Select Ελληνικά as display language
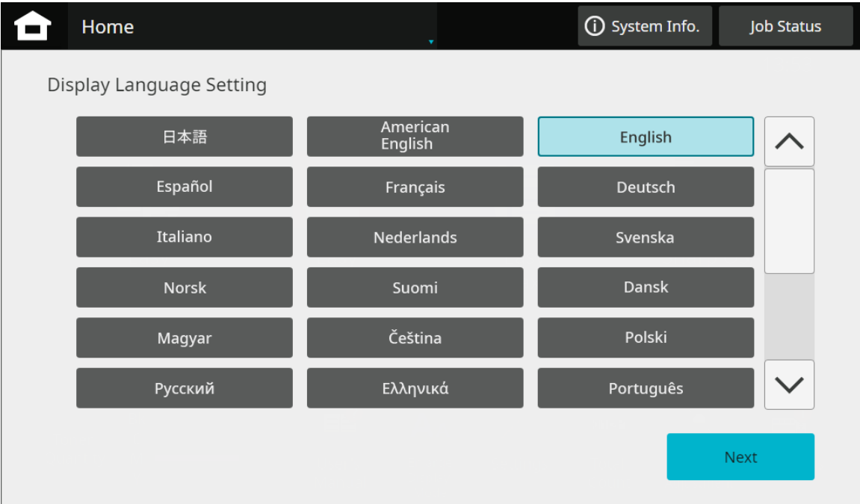This screenshot has width=860, height=504. tap(415, 388)
